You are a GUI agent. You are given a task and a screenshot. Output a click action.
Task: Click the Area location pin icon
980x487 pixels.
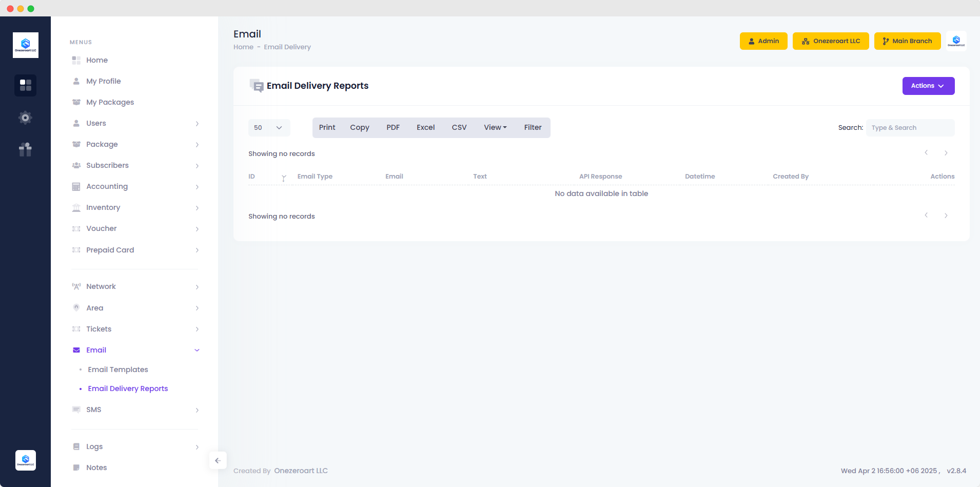tap(76, 308)
